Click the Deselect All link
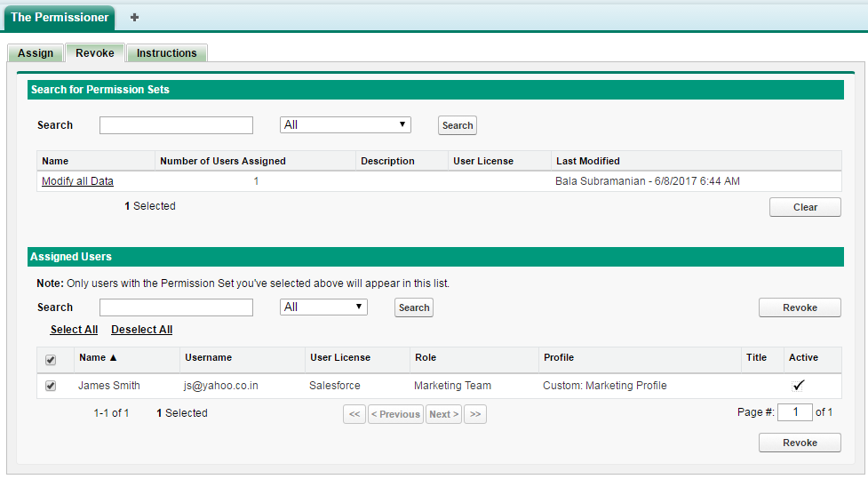 [x=142, y=330]
